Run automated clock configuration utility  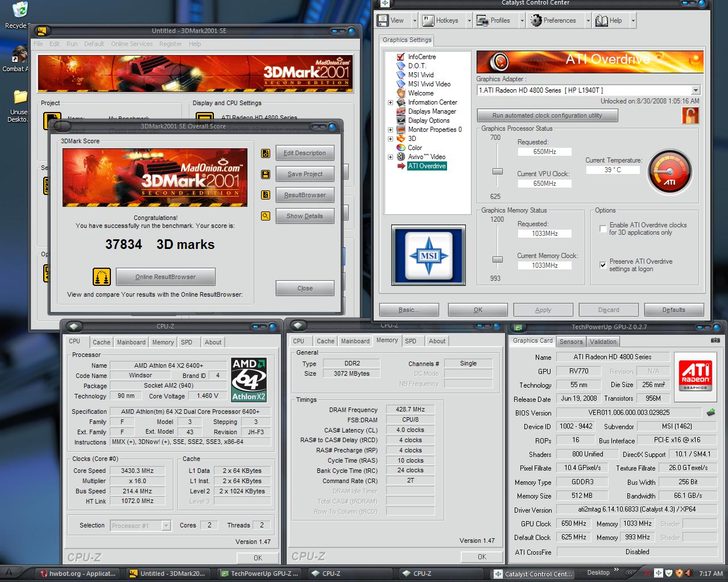click(x=547, y=115)
